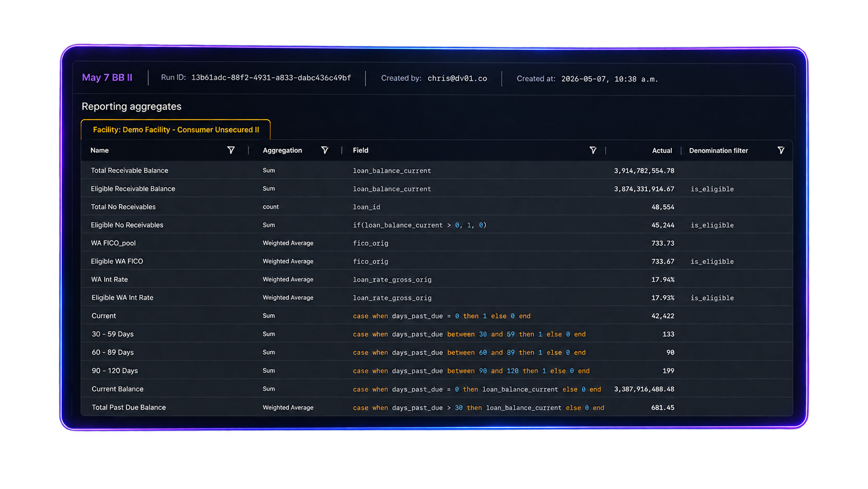Select the Eligible WA Int Rate row
Viewport: 868px width, 489px height.
click(x=437, y=298)
